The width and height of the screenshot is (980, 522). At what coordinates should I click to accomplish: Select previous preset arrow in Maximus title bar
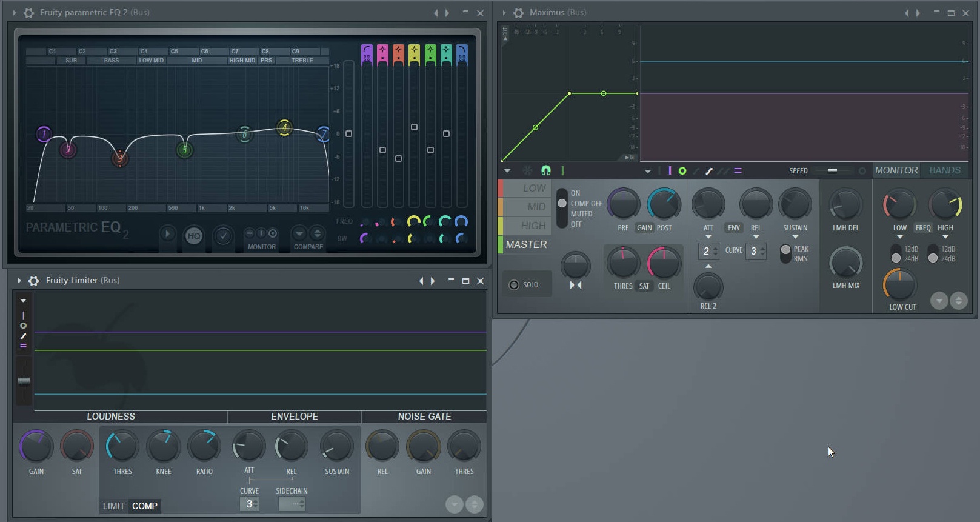coord(907,13)
